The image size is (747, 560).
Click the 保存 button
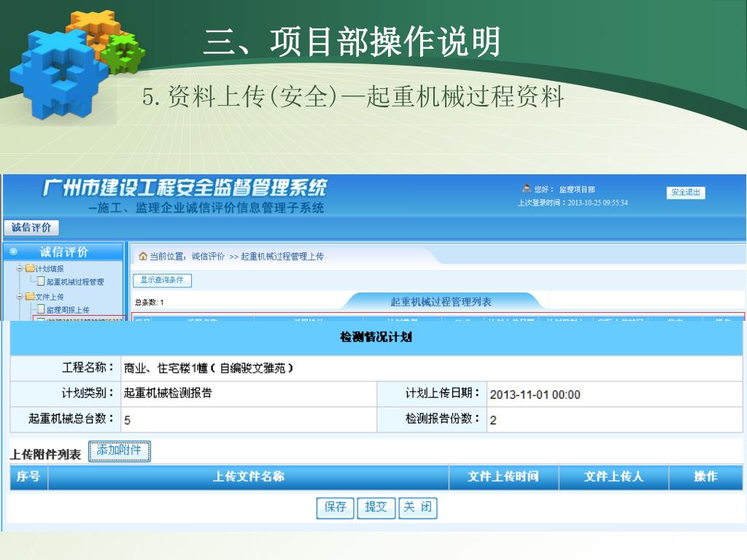(336, 507)
